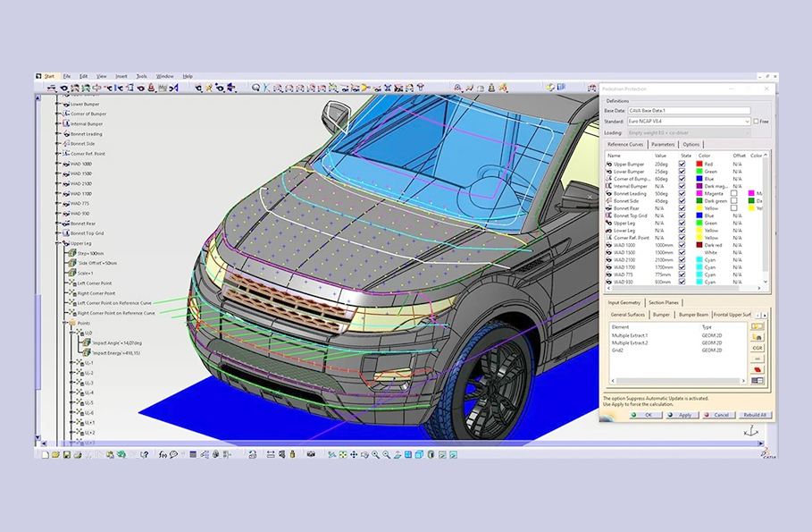The height and width of the screenshot is (532, 812).
Task: Check the Bonnet Leading offset checkbox
Action: coord(733,193)
